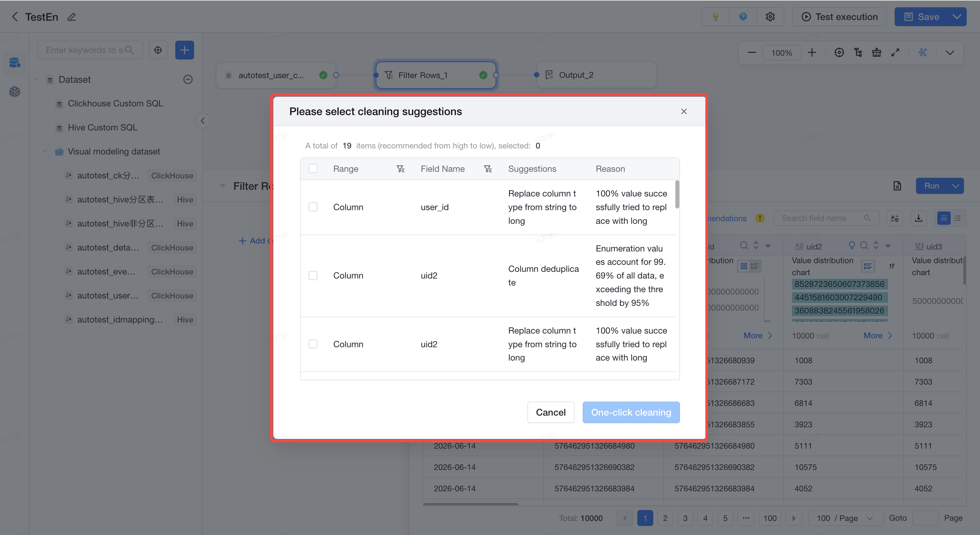Click the settings gear icon in header
This screenshot has width=980, height=535.
[770, 17]
